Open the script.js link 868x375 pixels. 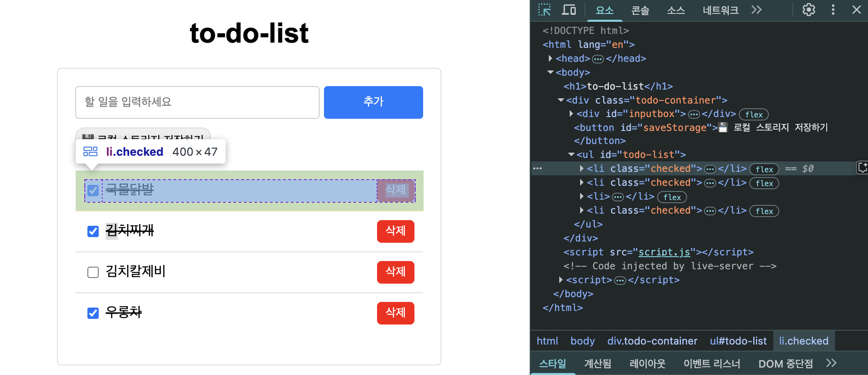(664, 252)
